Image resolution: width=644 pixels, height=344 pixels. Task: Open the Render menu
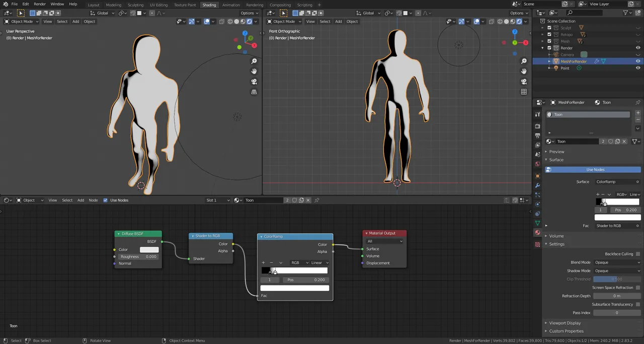tap(40, 4)
